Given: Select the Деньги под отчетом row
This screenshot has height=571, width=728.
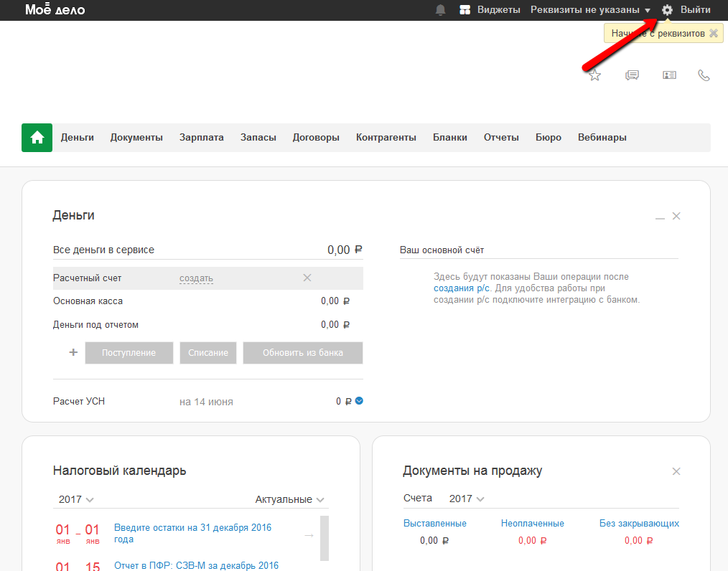Looking at the screenshot, I should [208, 325].
